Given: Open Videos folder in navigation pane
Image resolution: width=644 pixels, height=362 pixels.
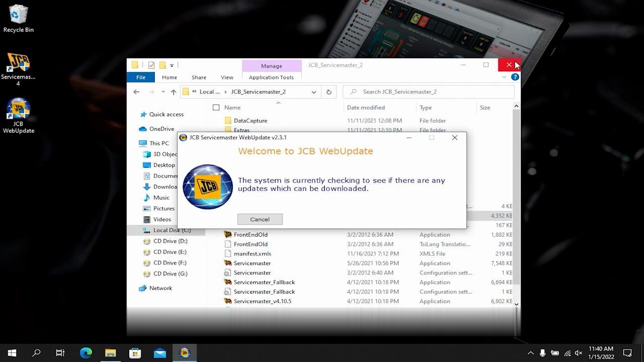Looking at the screenshot, I should pos(162,220).
